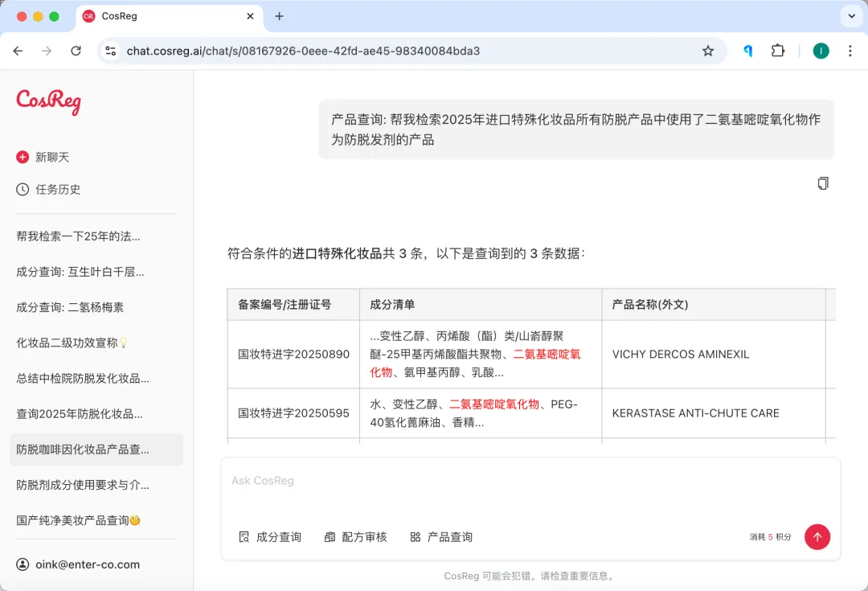This screenshot has height=591, width=868.
Task: Select VICHY DERCOS AMINEXIL product name
Action: (x=681, y=355)
